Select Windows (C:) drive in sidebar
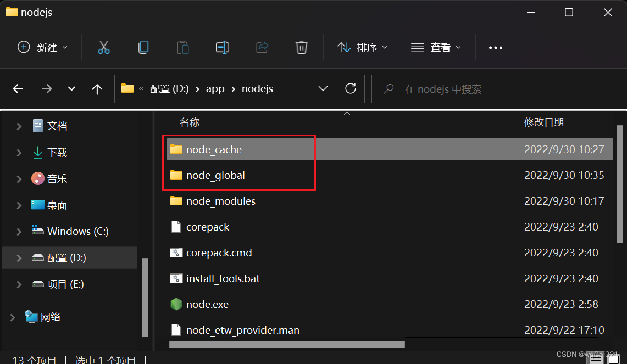The width and height of the screenshot is (627, 364). point(78,231)
